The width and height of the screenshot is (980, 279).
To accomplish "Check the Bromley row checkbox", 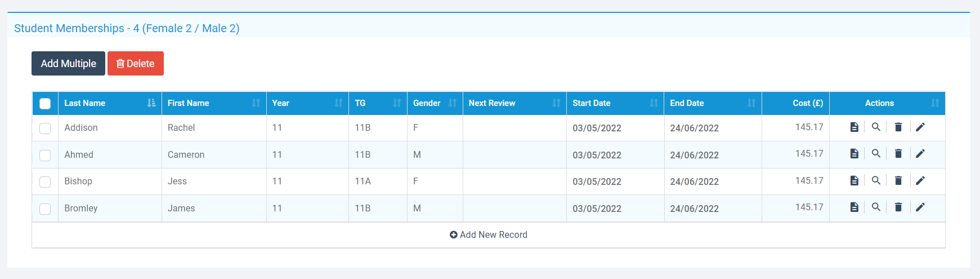I will click(x=45, y=209).
